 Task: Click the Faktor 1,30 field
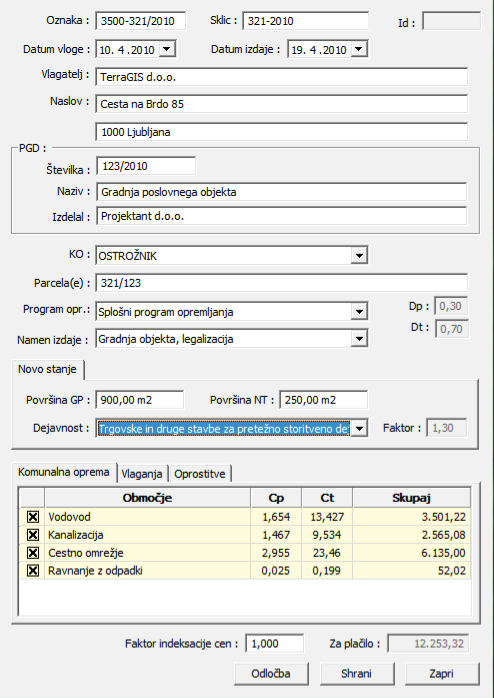(x=447, y=428)
